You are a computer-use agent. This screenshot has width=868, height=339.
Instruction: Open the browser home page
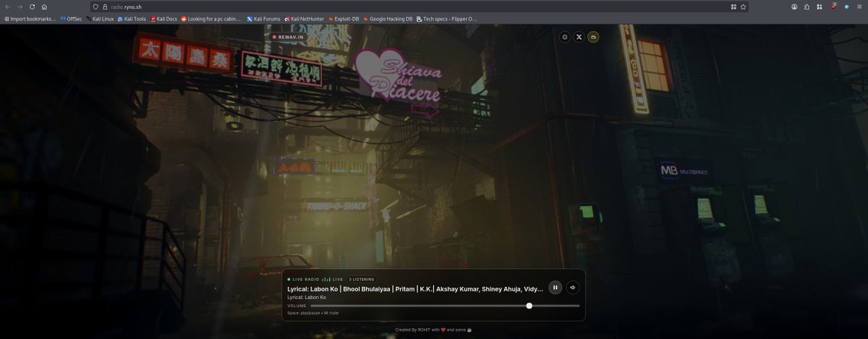(44, 7)
